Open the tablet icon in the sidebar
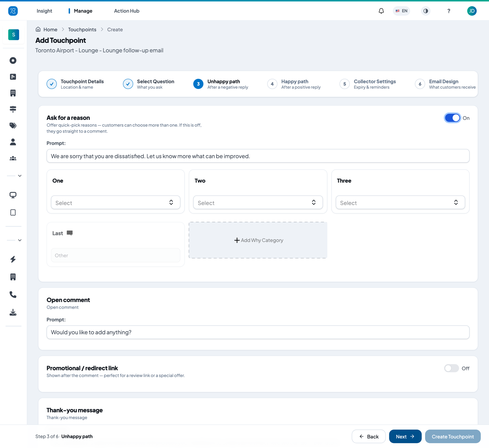489x448 pixels. [13, 212]
